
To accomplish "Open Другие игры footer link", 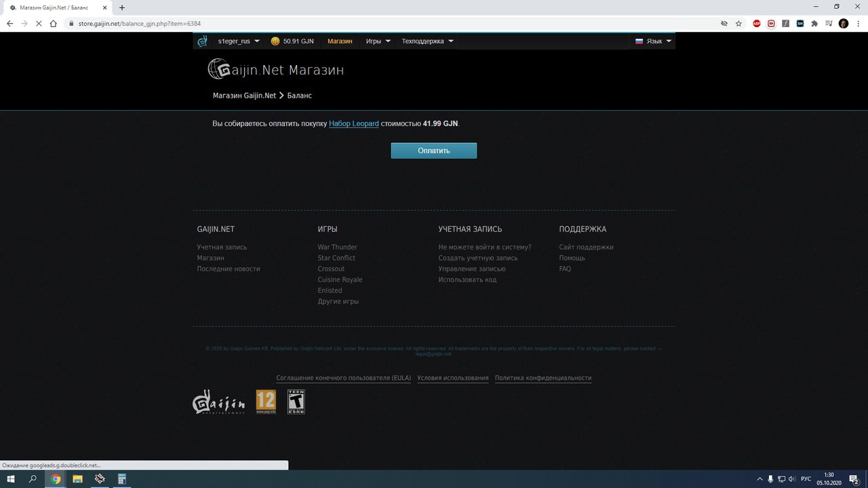I will point(338,302).
